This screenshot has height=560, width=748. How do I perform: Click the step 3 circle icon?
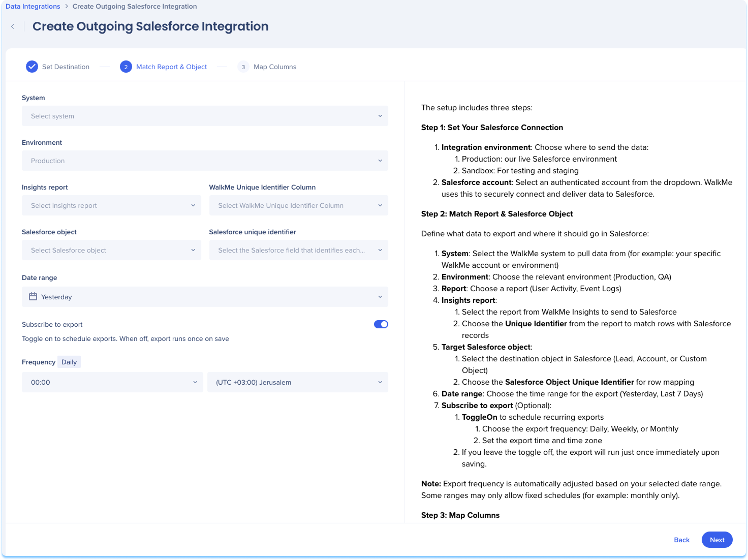(x=243, y=67)
